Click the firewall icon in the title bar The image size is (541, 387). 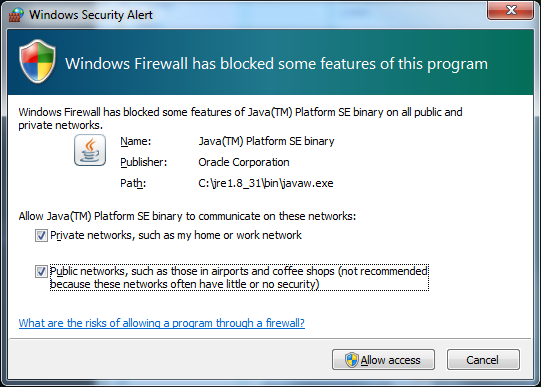(x=16, y=15)
